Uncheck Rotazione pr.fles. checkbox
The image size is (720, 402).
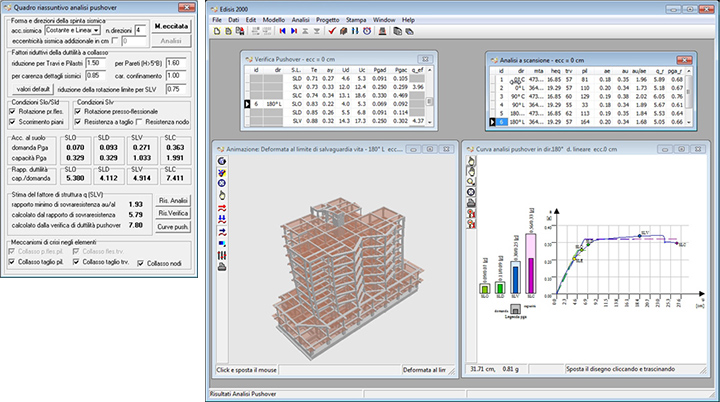12,111
